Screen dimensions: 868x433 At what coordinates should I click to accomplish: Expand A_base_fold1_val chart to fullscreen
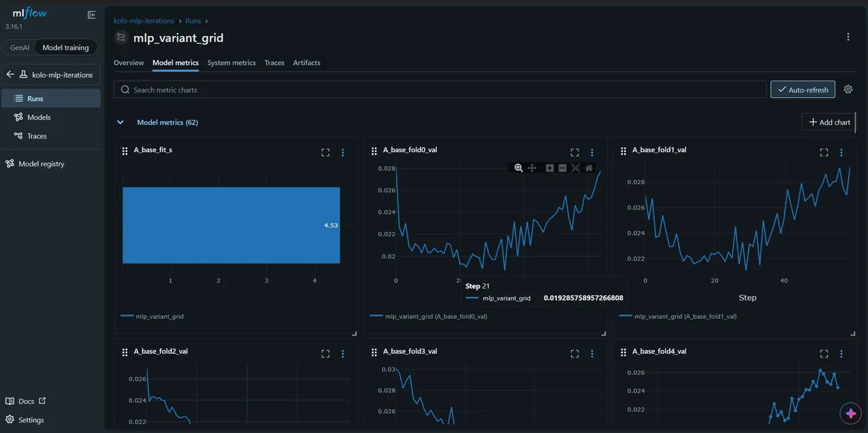tap(824, 153)
